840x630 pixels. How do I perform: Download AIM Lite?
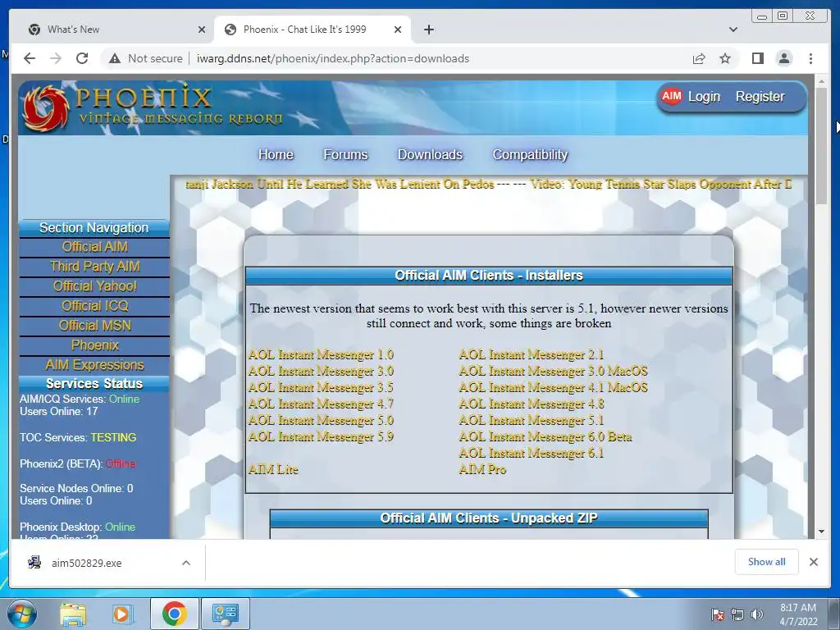[273, 470]
